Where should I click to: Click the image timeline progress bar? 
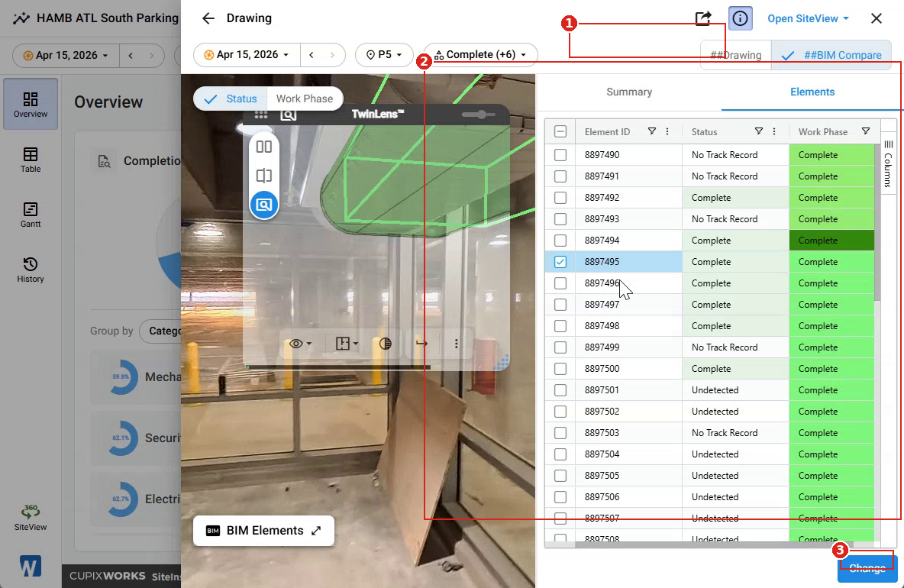pyautogui.click(x=337, y=367)
